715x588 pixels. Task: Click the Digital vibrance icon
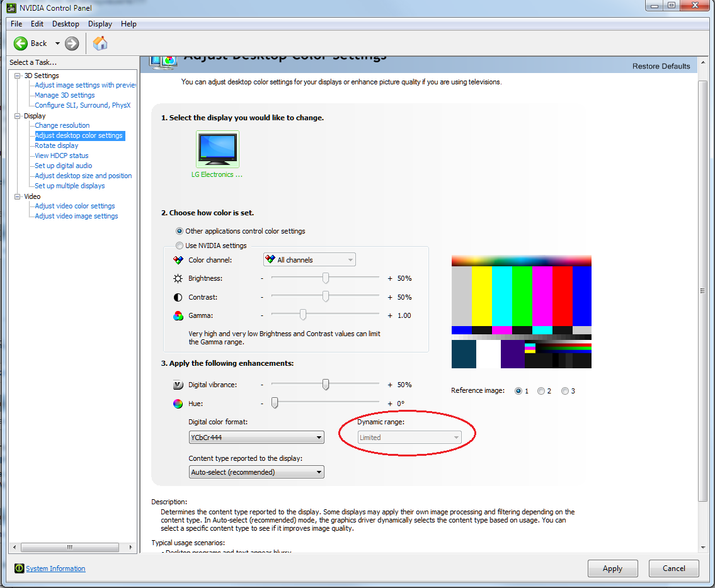178,385
